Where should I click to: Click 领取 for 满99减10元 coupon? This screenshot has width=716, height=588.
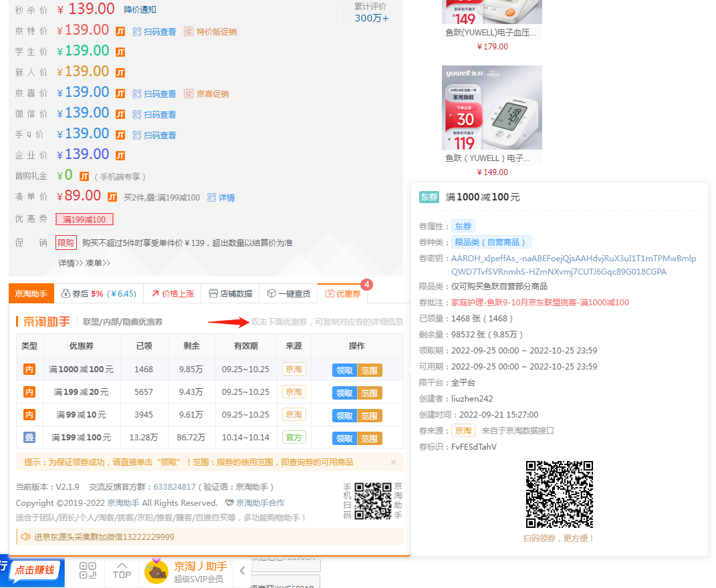point(345,416)
